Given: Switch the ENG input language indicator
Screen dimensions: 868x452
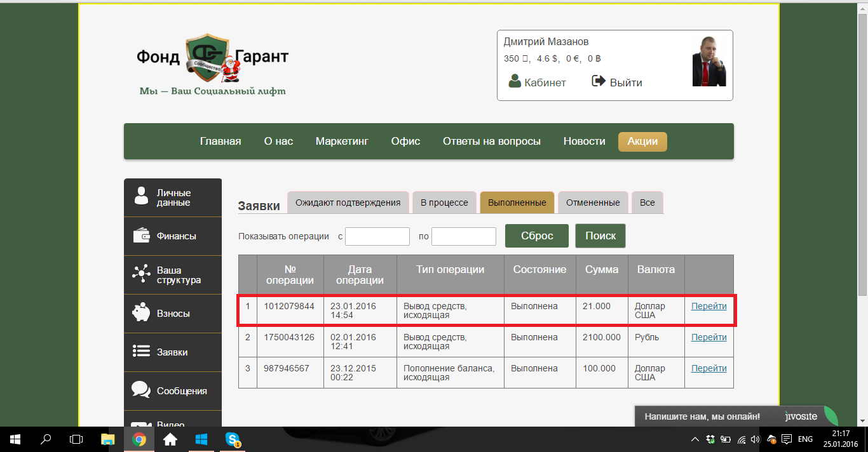Looking at the screenshot, I should pyautogui.click(x=805, y=439).
